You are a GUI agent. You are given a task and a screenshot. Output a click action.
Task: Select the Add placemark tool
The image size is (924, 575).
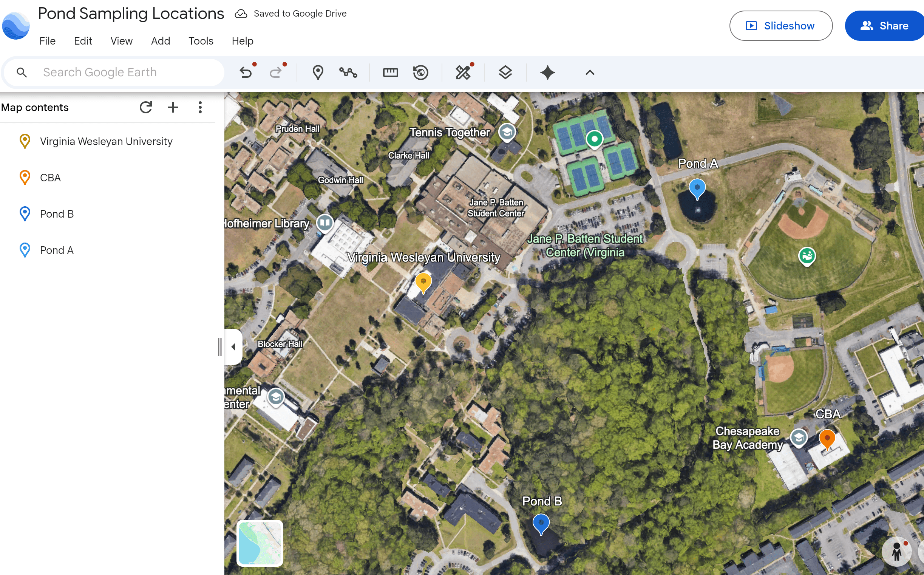[x=317, y=72]
